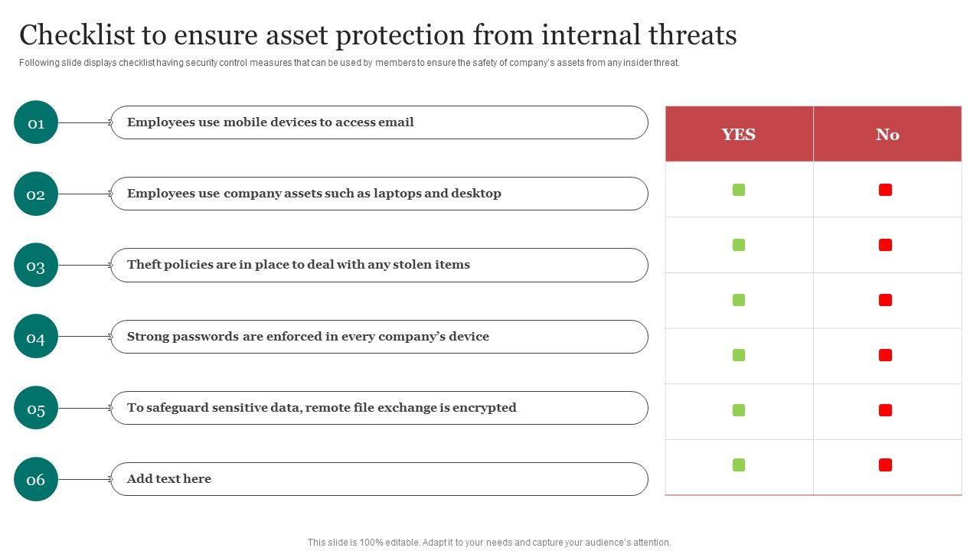Select the 04 teal circle marker

(x=36, y=337)
